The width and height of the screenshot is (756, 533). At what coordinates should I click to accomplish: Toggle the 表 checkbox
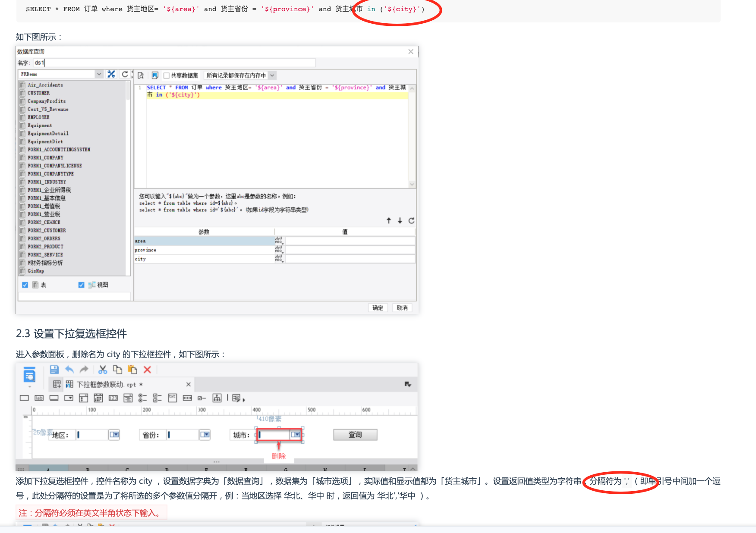pos(25,285)
